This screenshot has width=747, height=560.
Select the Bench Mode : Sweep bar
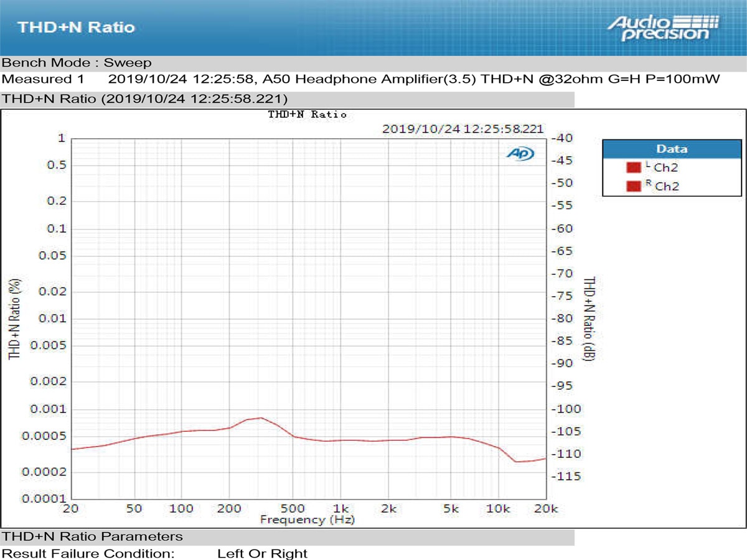coord(75,62)
